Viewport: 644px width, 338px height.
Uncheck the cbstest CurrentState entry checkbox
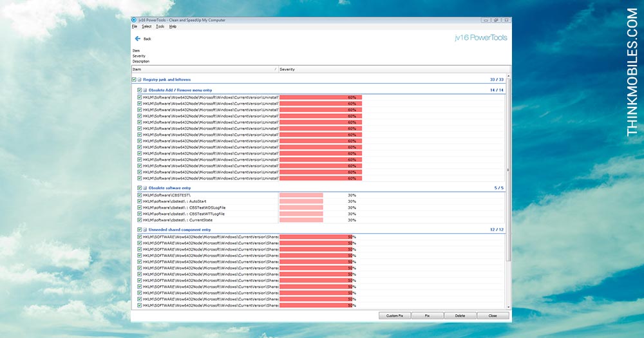click(x=140, y=220)
